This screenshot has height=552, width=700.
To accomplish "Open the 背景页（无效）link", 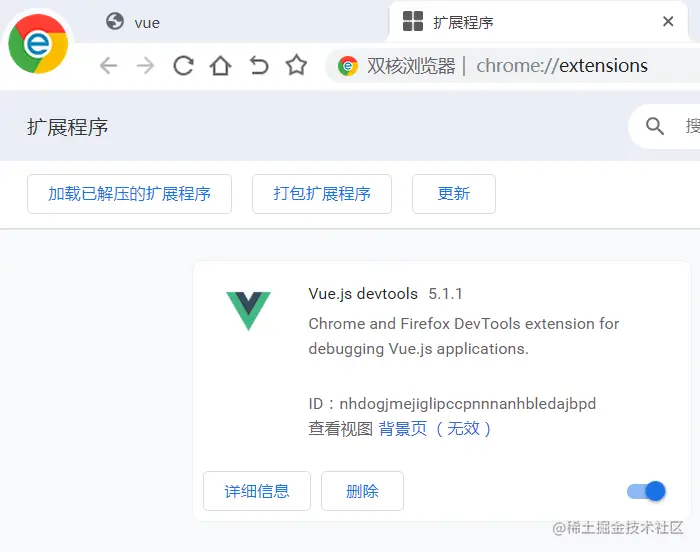I will (x=435, y=429).
